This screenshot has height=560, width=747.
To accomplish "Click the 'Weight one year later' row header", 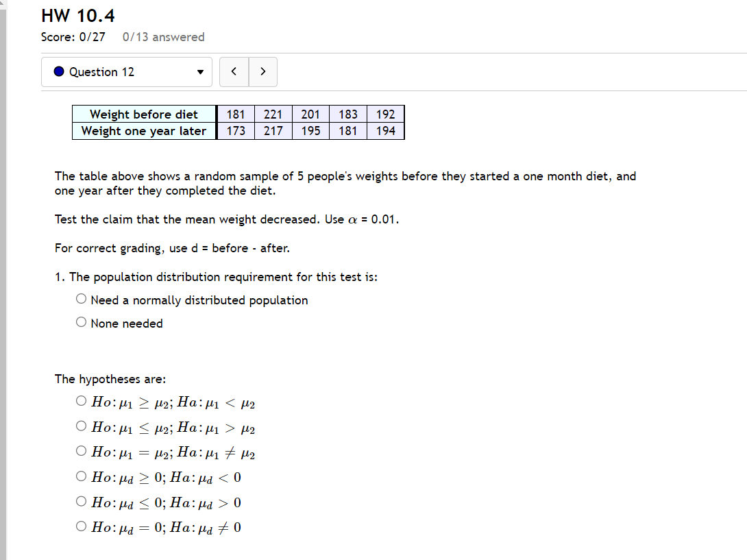I will (145, 131).
